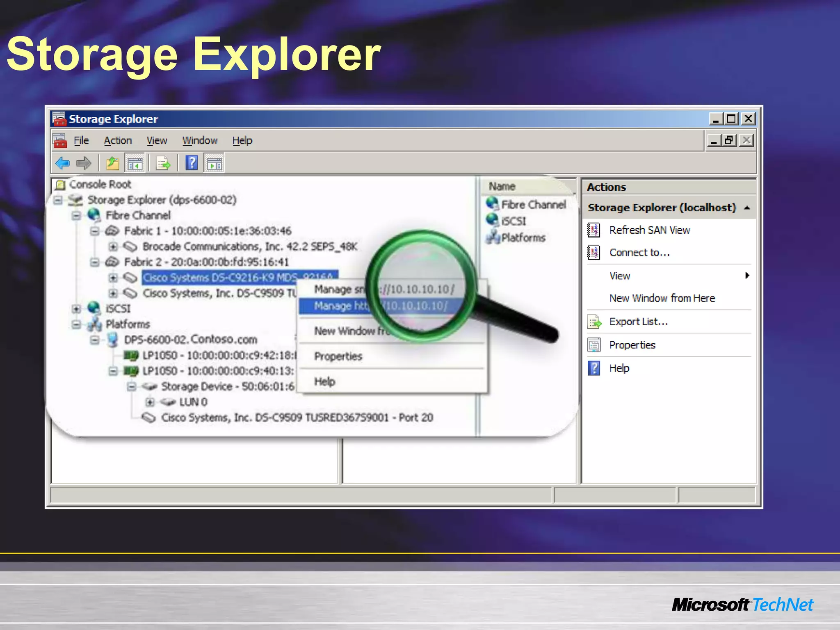Viewport: 840px width, 630px height.
Task: Select Cisco Systems DS-C9216-K9 MDS tree item
Action: click(x=240, y=278)
